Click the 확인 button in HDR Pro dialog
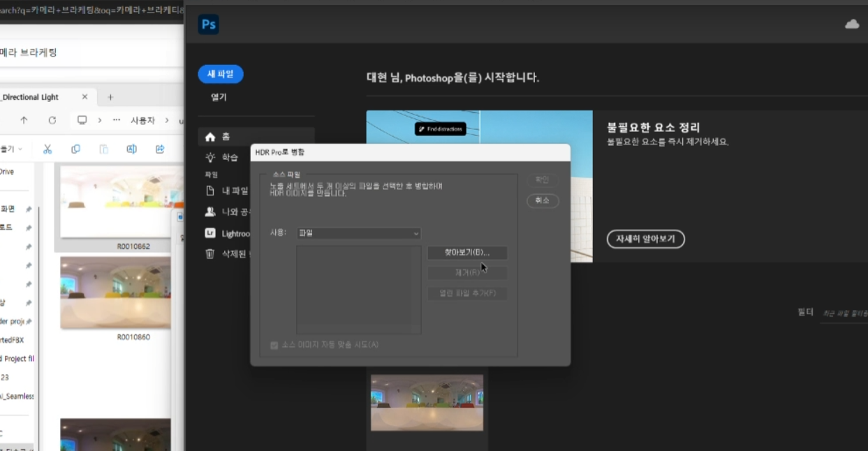Screen dimensions: 868x451 543,179
